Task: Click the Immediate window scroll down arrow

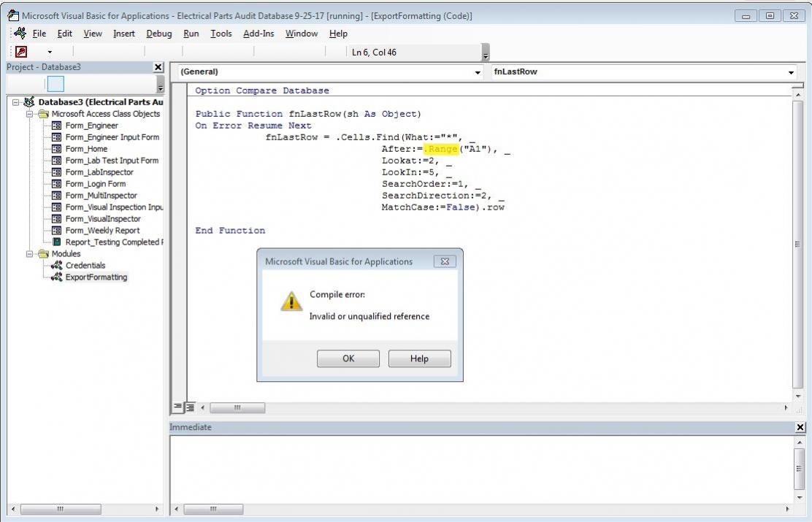Action: point(800,498)
